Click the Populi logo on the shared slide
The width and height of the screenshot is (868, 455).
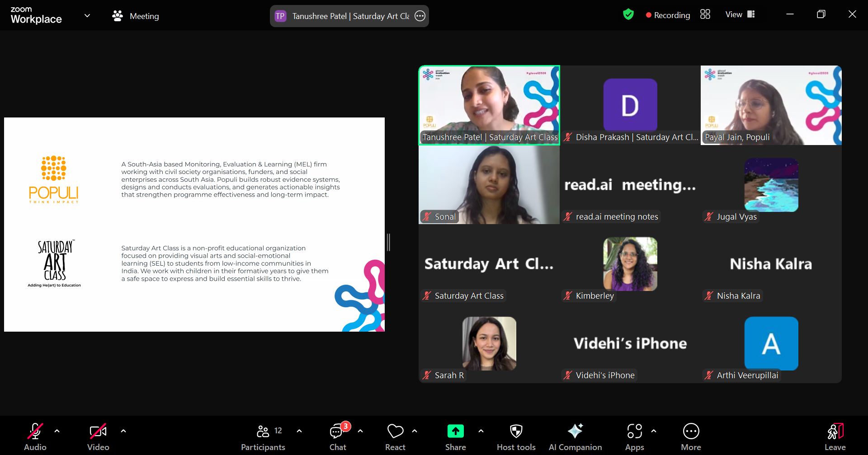54,179
